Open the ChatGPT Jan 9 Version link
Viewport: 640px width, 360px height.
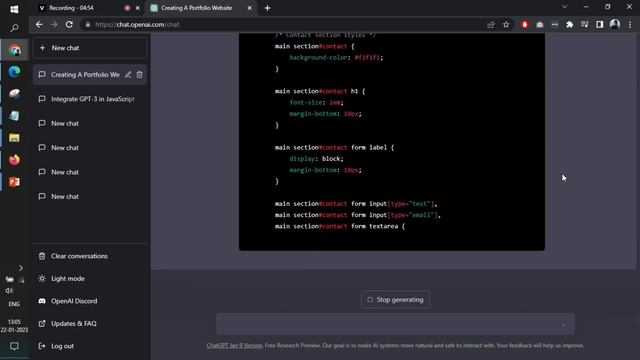[x=234, y=345]
